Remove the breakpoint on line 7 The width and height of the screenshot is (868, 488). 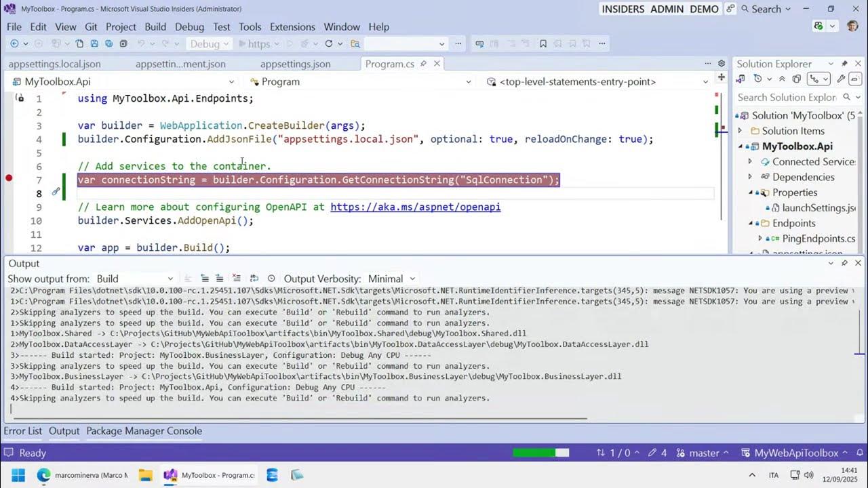9,178
